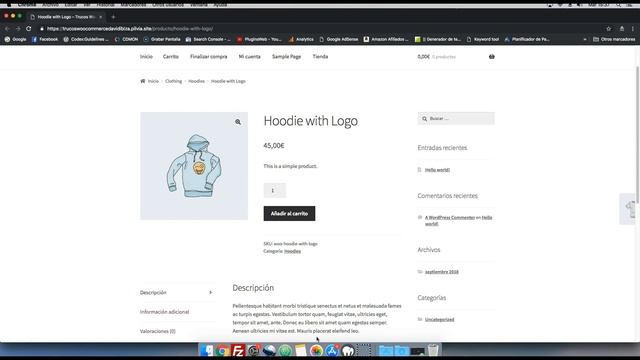The height and width of the screenshot is (360, 640).
Task: Open Sample Page menu item
Action: click(x=287, y=57)
